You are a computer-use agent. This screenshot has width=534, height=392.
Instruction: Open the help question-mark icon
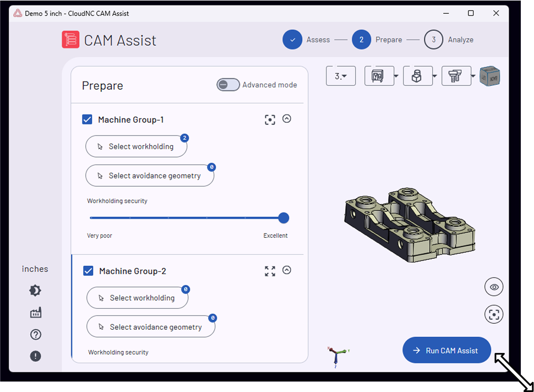click(x=35, y=334)
